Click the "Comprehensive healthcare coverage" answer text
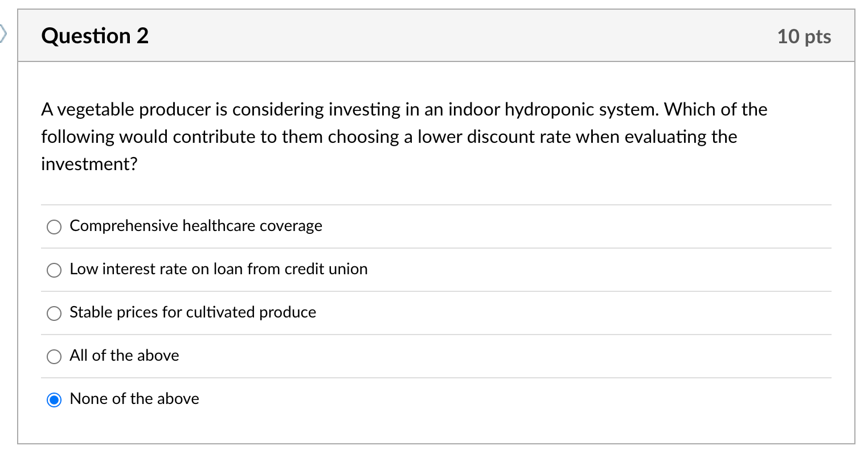Screen dimensions: 868x462 [x=195, y=226]
